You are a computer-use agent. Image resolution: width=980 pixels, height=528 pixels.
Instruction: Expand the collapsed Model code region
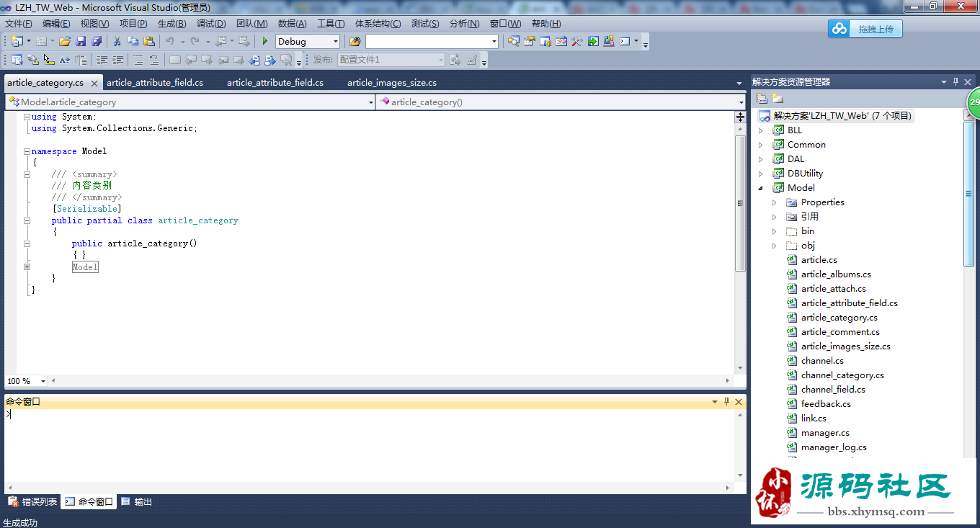27,267
